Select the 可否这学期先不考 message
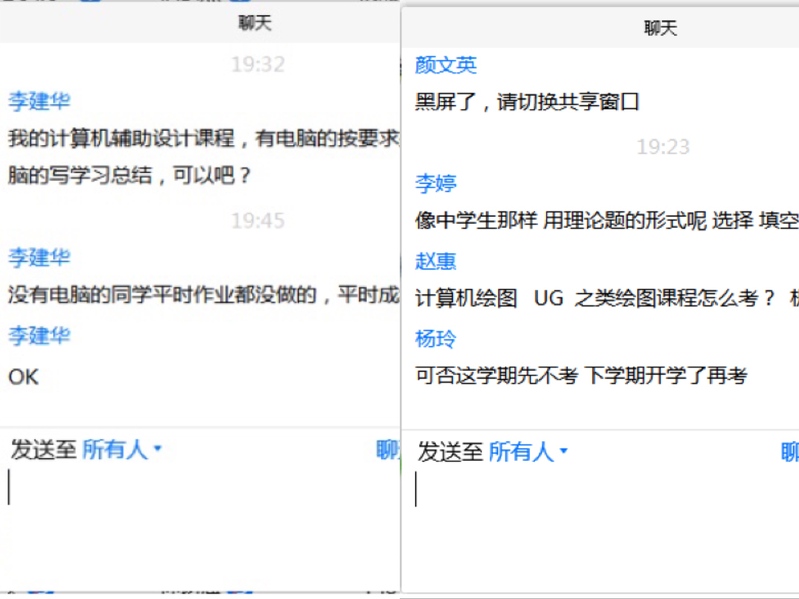The width and height of the screenshot is (799, 599). coord(581,376)
